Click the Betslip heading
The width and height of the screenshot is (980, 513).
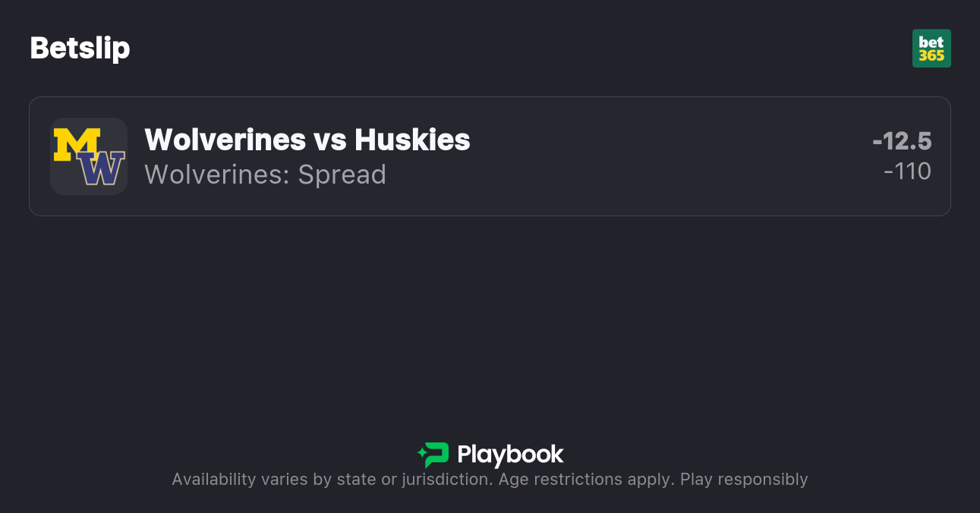80,48
